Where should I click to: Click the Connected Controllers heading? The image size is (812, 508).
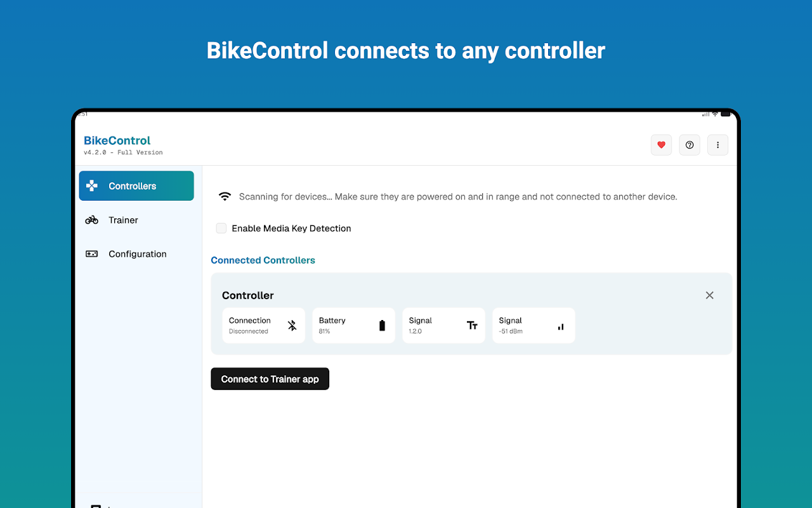[x=263, y=260]
